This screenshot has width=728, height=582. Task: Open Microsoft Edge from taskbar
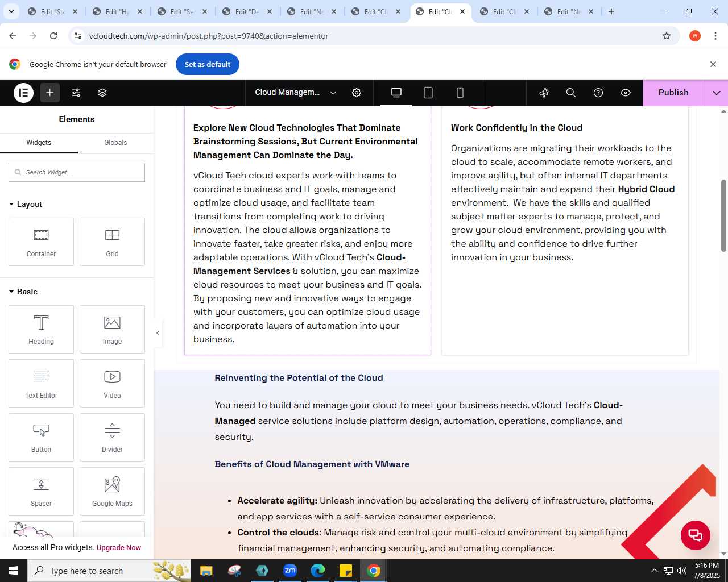point(318,571)
